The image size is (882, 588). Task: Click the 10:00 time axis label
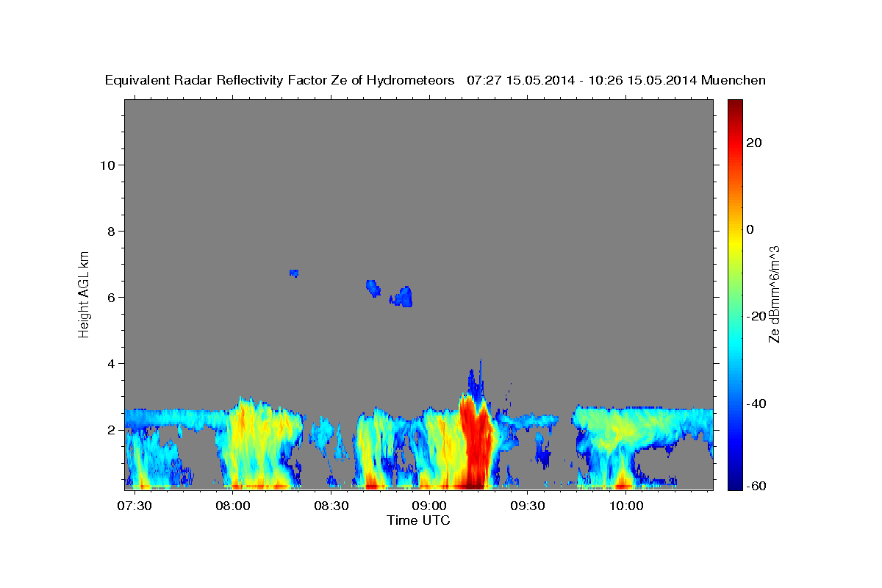(626, 506)
